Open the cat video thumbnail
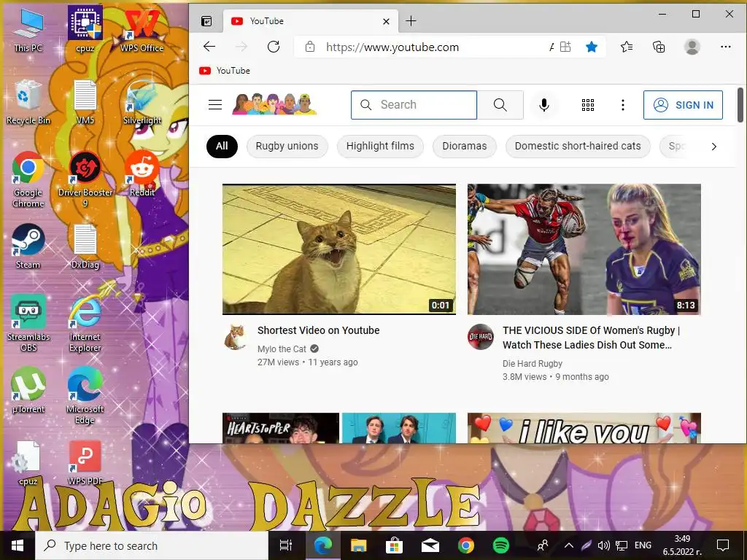This screenshot has width=747, height=560. pyautogui.click(x=339, y=249)
